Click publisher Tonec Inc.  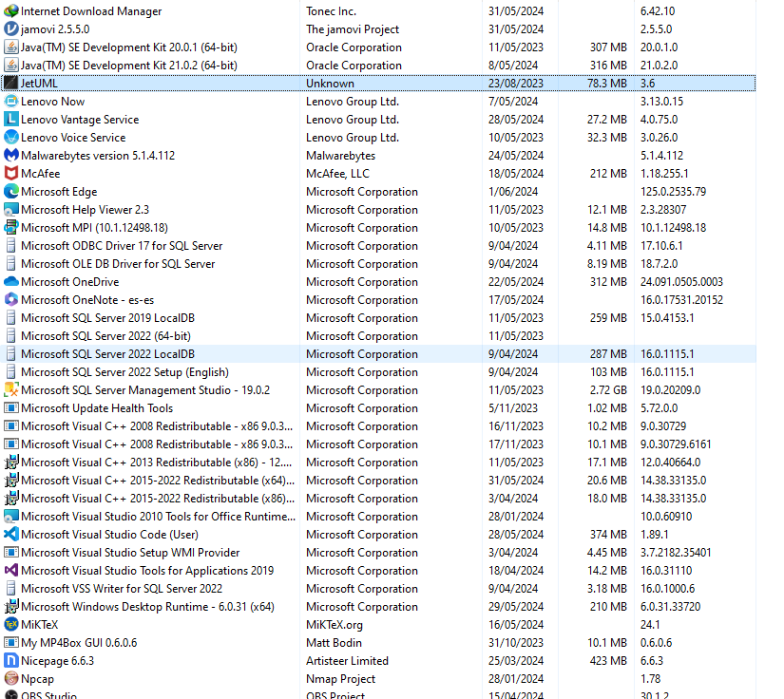[331, 11]
